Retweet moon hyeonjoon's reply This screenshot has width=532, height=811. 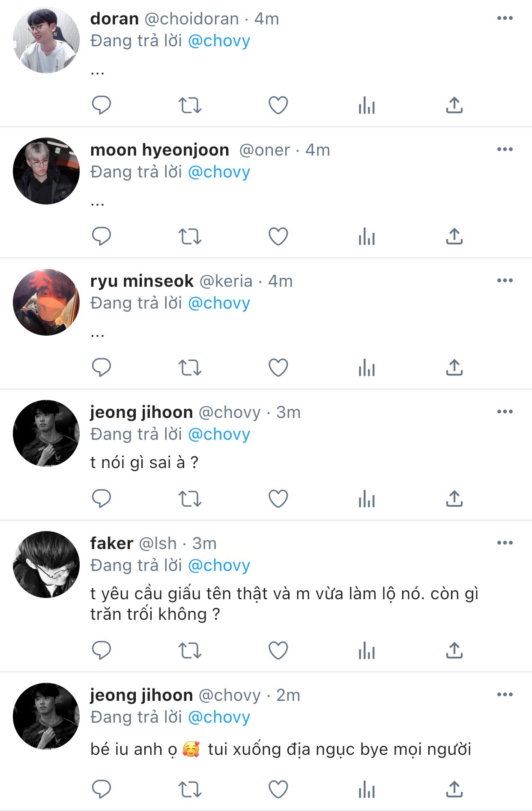[x=190, y=236]
